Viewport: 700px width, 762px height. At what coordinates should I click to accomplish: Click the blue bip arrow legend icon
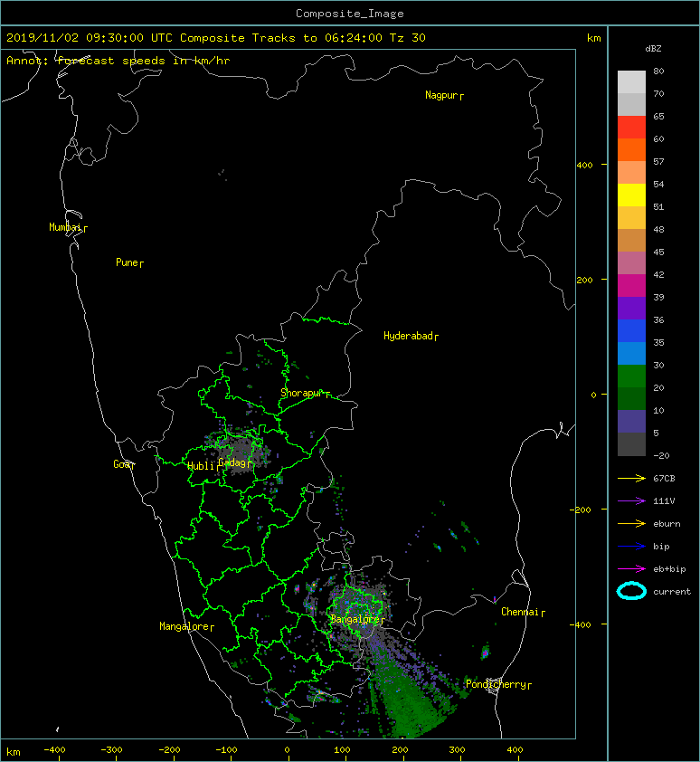(x=631, y=547)
